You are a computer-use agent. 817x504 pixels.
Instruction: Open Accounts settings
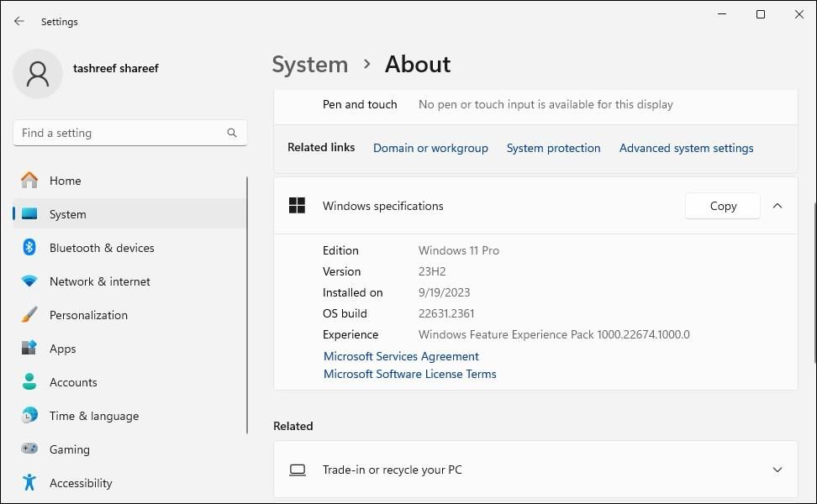coord(73,382)
